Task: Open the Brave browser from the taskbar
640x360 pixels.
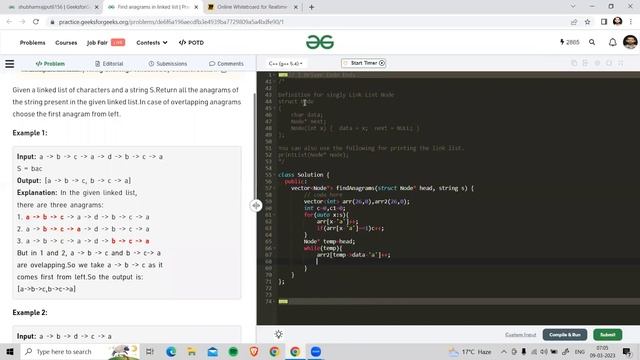Action: coord(254,351)
